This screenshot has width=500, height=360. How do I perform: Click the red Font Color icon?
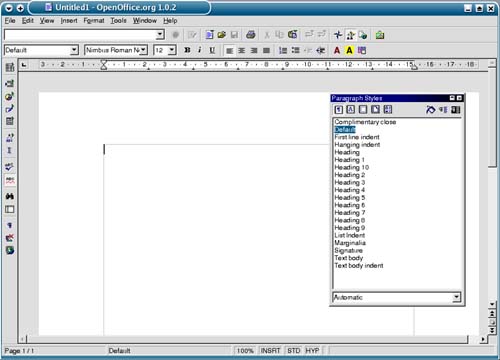(x=337, y=50)
